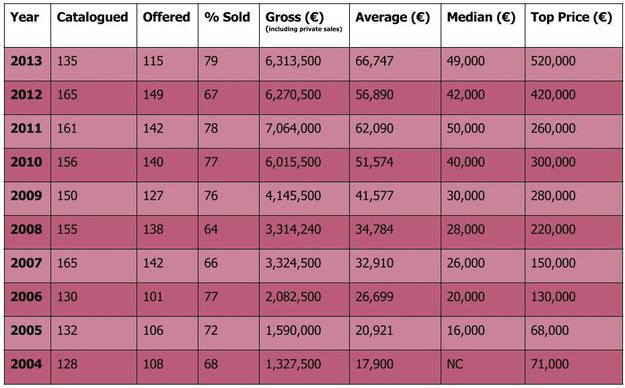This screenshot has width=625, height=388.
Task: Select the 520,000 top price cell
Action: coord(553,61)
